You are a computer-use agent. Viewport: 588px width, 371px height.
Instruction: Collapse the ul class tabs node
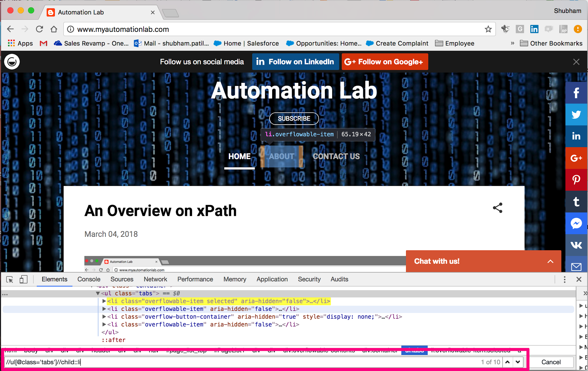98,293
